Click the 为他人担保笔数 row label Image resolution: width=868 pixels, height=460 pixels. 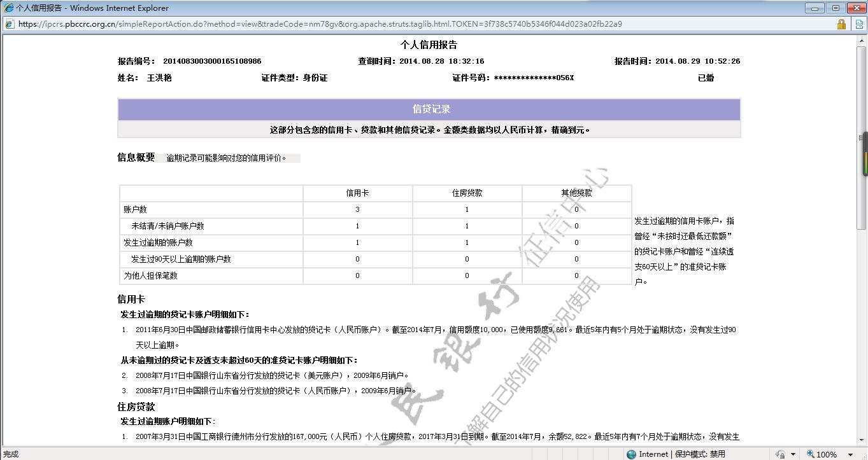click(x=150, y=276)
